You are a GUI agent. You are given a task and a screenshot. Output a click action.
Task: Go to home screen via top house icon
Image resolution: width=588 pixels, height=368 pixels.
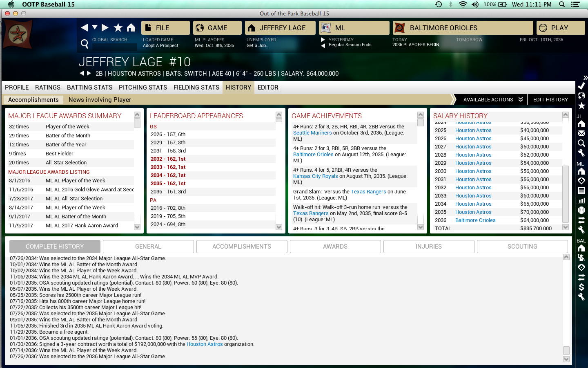131,27
